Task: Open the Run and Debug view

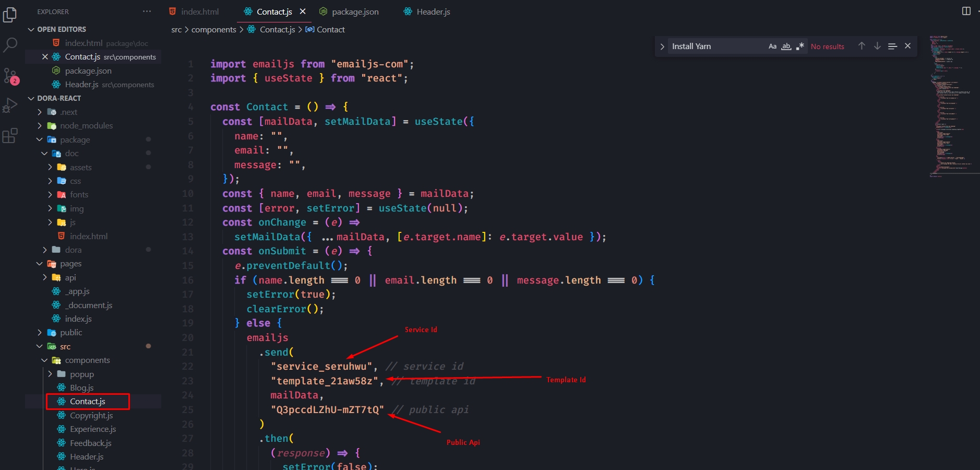Action: [10, 105]
